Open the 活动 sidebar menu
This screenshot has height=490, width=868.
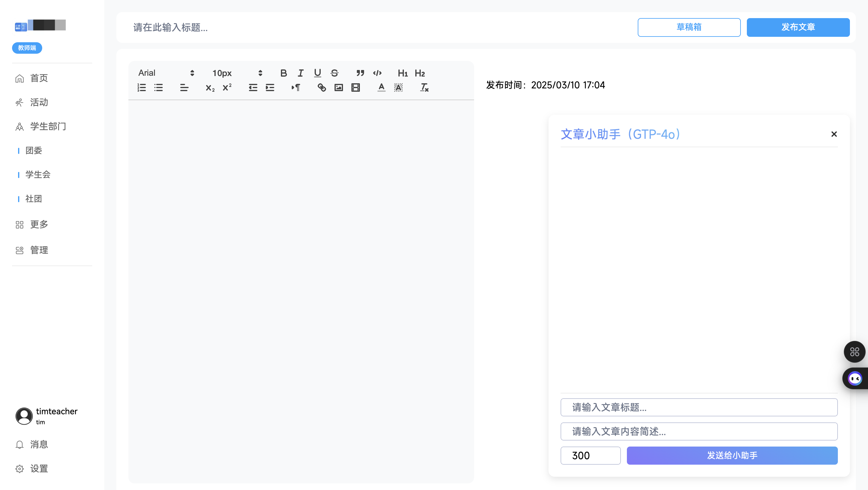click(x=39, y=102)
